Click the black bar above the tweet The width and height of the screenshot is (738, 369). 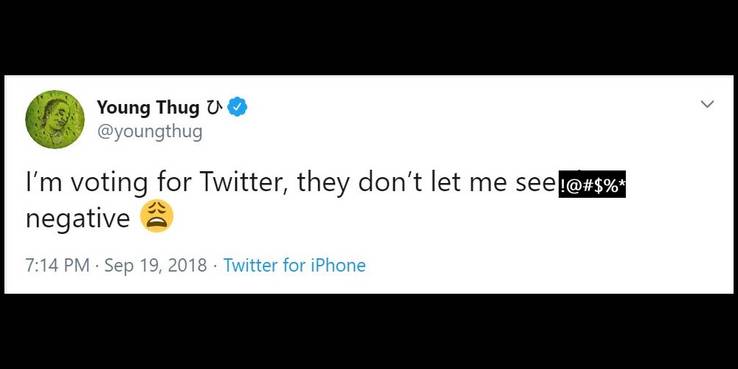pyautogui.click(x=369, y=37)
